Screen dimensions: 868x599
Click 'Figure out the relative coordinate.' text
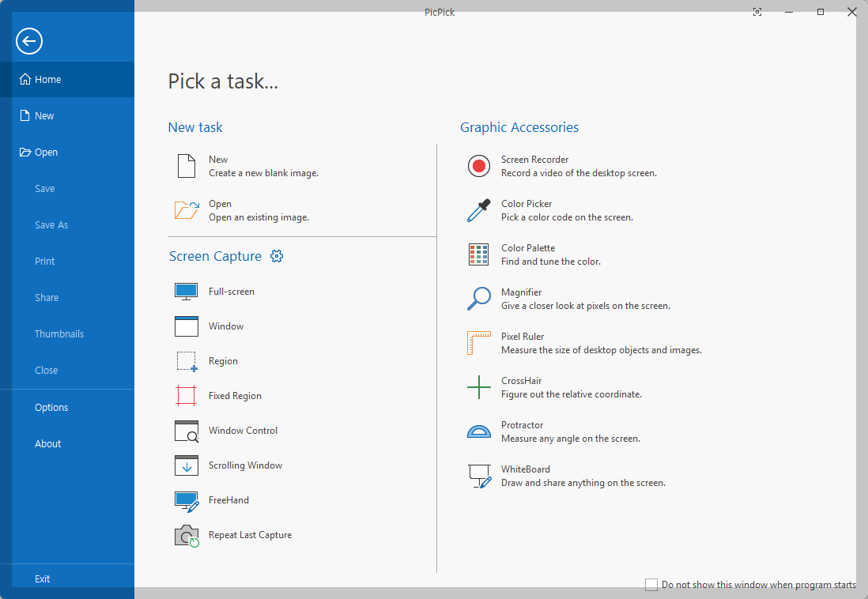(x=572, y=394)
